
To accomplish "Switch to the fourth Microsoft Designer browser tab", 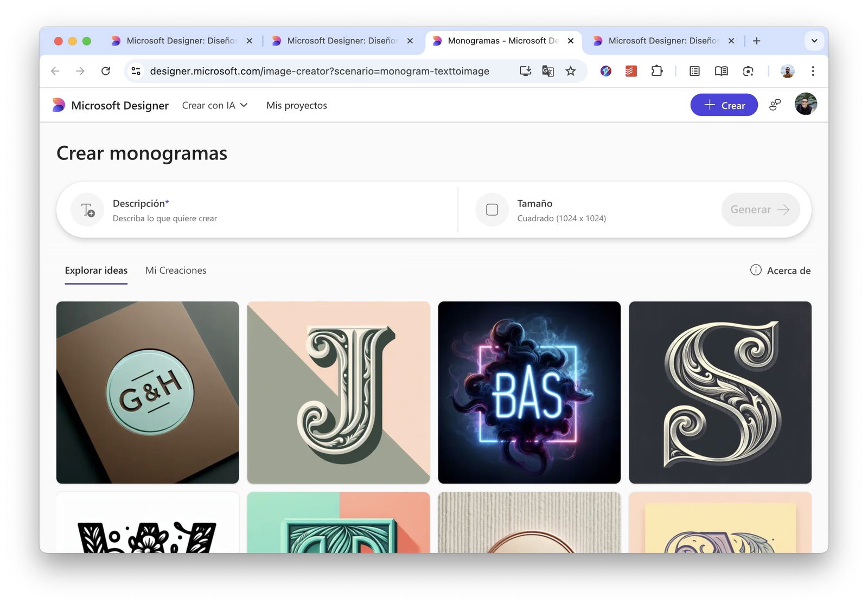I will [663, 41].
